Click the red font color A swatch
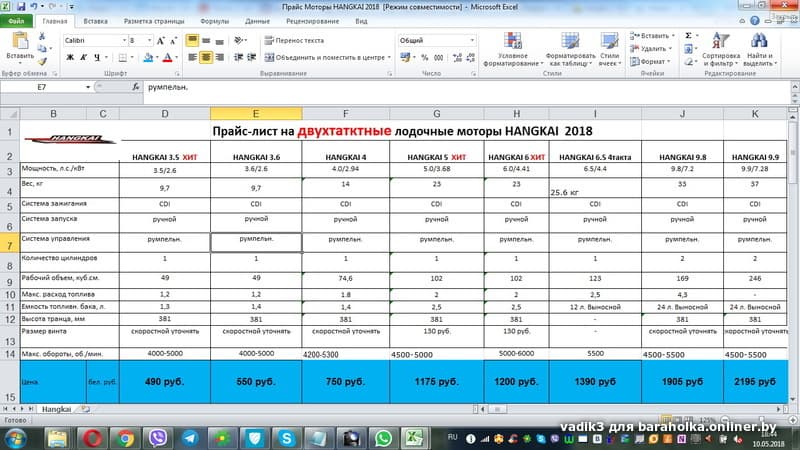 [x=167, y=57]
